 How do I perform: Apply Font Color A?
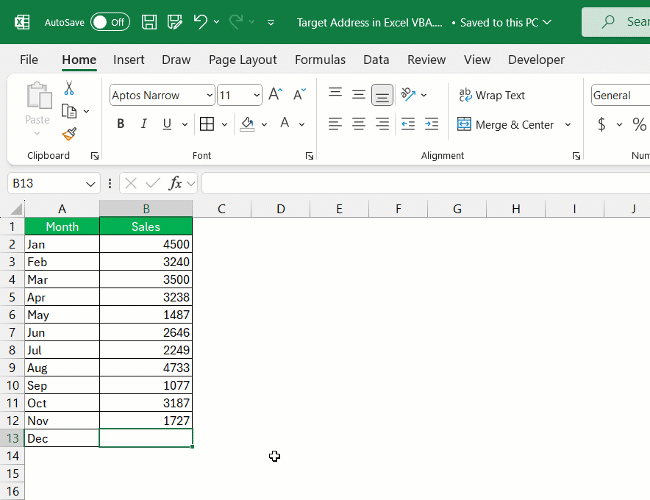click(285, 123)
